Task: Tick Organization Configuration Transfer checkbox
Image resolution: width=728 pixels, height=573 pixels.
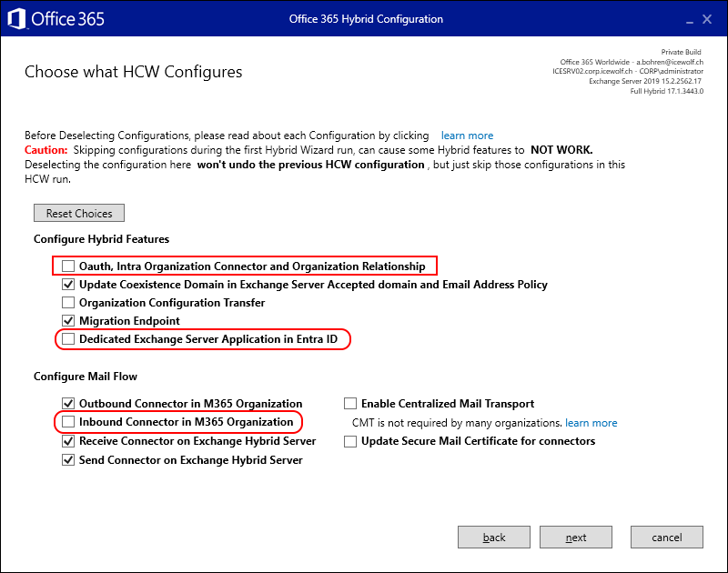Action: click(x=68, y=303)
